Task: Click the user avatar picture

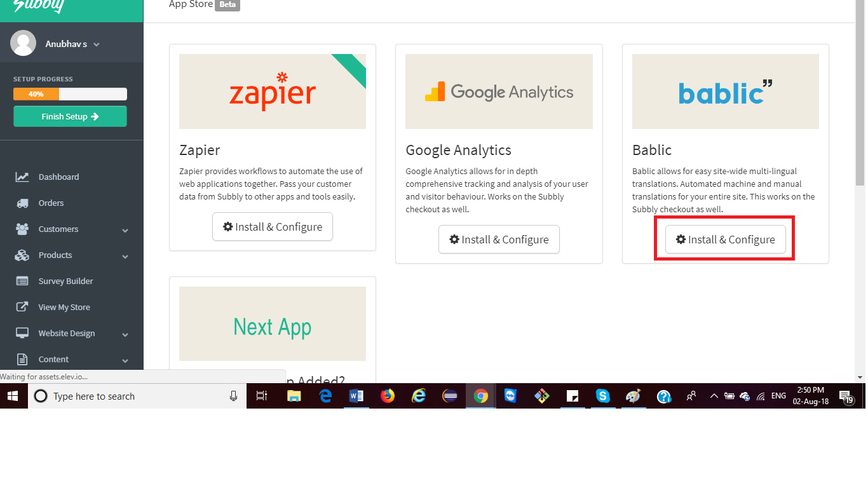Action: point(24,43)
